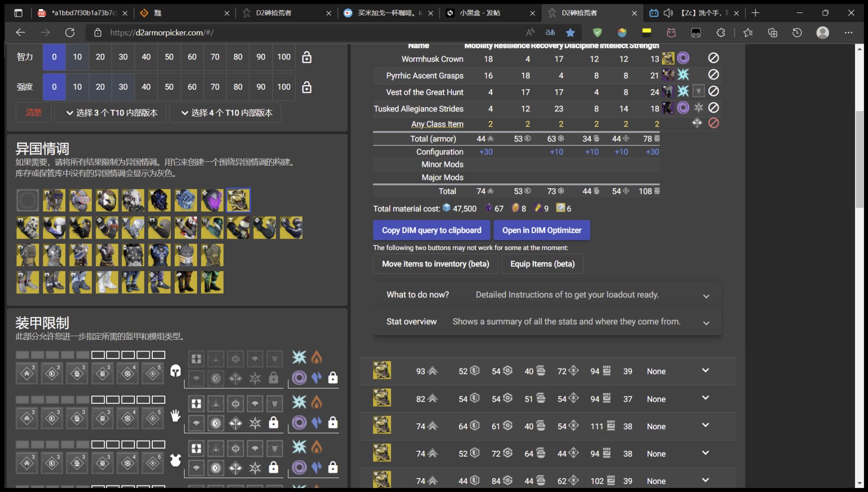Click ban icon in Pyrrhic Ascent Grasps row

point(713,75)
